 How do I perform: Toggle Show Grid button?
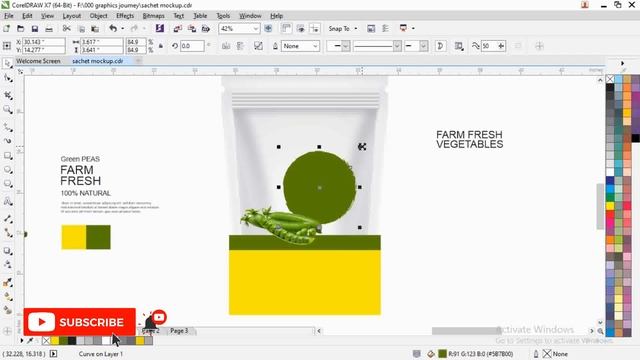(301, 29)
